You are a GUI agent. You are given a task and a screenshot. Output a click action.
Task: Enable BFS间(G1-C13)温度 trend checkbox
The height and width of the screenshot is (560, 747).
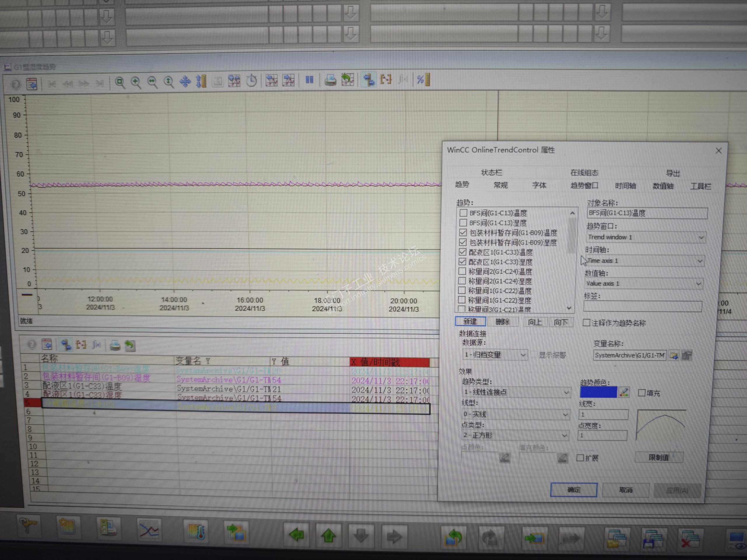pyautogui.click(x=463, y=213)
